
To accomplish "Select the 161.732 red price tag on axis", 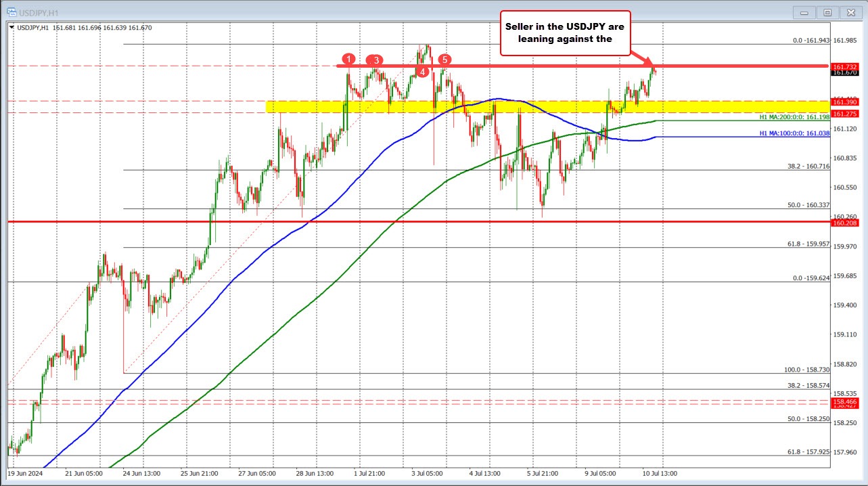I will pos(845,66).
